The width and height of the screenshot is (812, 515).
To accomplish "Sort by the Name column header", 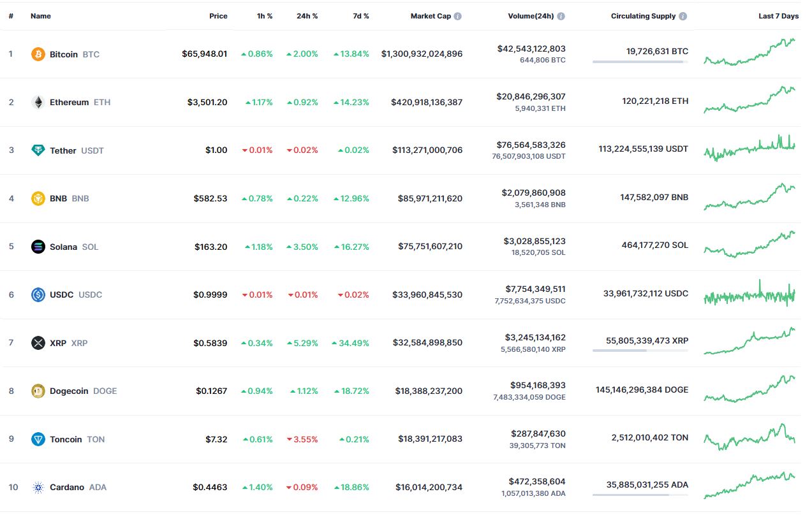I will 41,16.
